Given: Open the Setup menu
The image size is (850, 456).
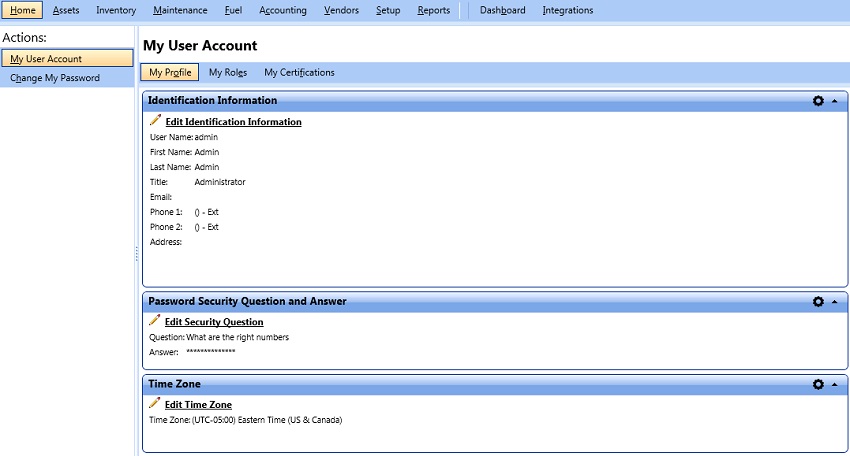Looking at the screenshot, I should 388,10.
